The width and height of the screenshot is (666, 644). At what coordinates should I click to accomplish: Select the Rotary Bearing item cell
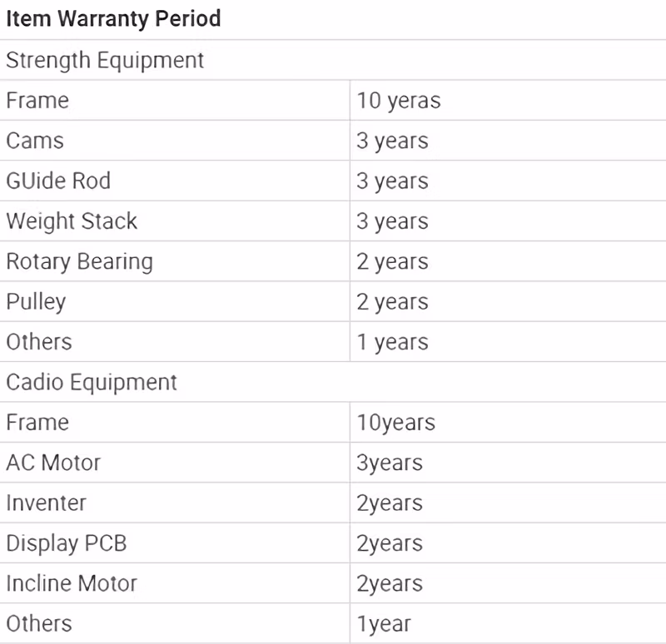click(x=175, y=261)
